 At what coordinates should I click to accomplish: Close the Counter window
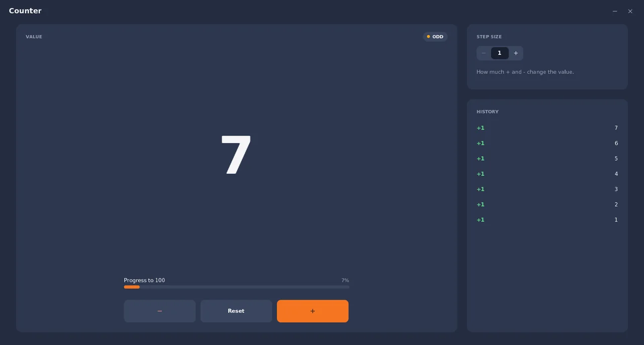(630, 11)
